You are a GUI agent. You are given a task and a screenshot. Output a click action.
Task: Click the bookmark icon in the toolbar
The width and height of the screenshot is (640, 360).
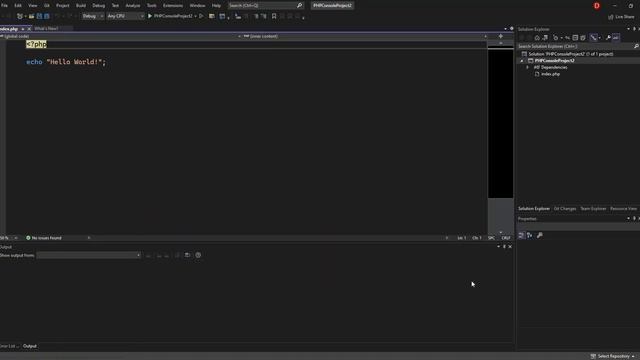pos(274,16)
